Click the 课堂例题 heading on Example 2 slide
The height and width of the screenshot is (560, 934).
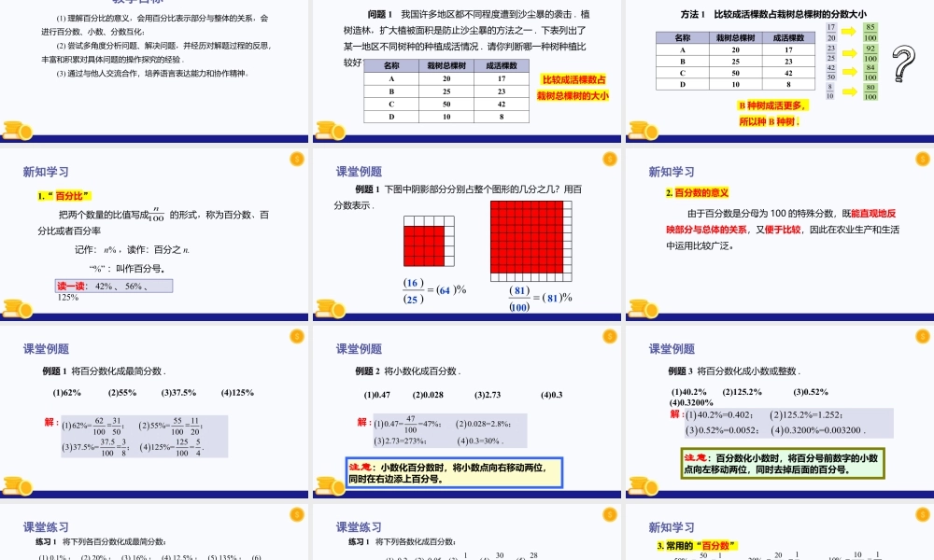coord(360,348)
